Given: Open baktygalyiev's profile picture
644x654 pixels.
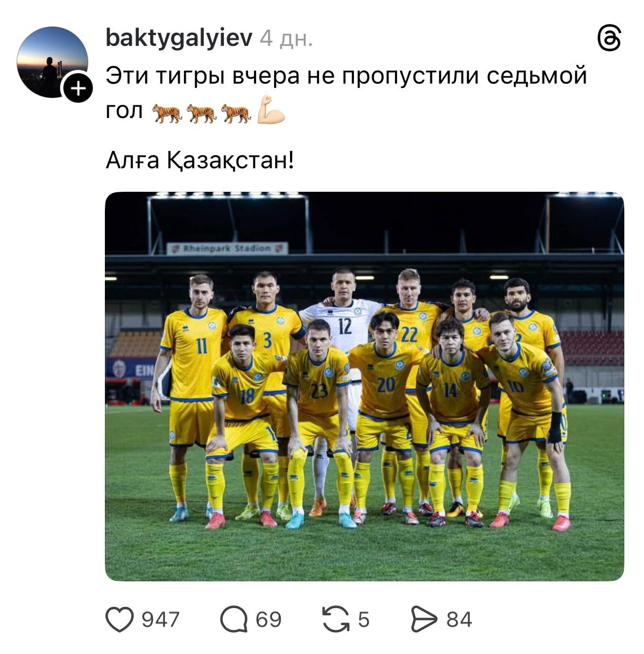Looking at the screenshot, I should (52, 62).
